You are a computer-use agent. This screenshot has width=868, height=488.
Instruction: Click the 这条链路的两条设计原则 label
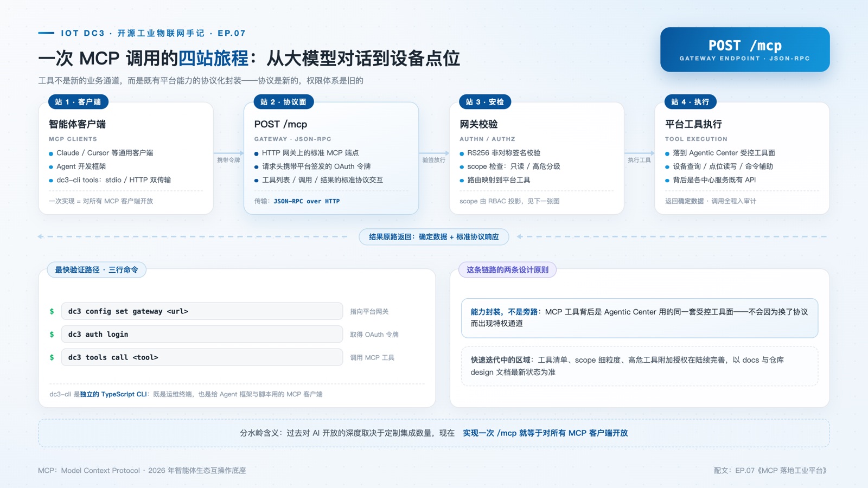[x=507, y=269]
